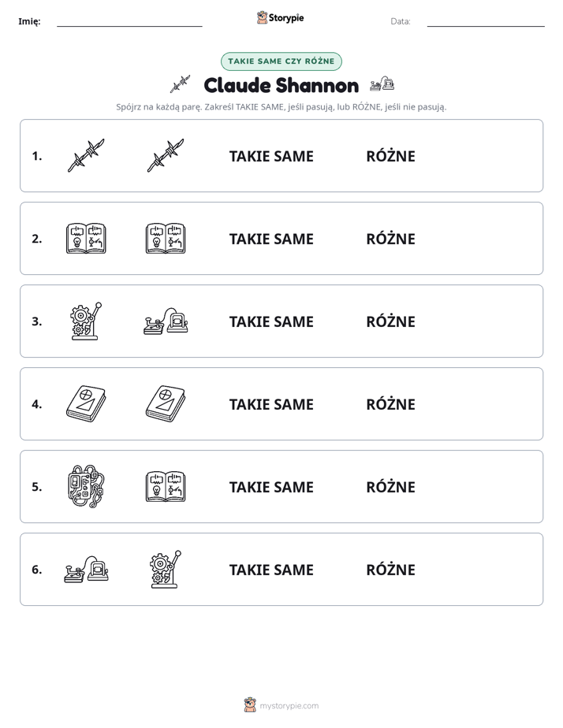Click the second barbed wire icon in row 1
Screen dimensions: 563x728
coord(166,155)
